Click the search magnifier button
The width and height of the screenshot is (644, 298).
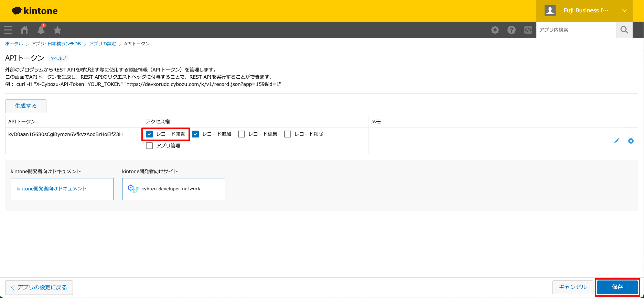(624, 30)
